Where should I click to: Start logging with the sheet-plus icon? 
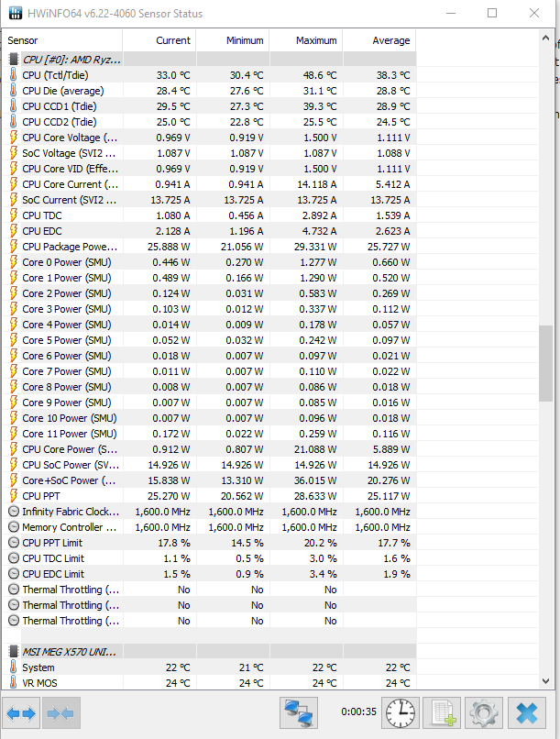point(443,713)
